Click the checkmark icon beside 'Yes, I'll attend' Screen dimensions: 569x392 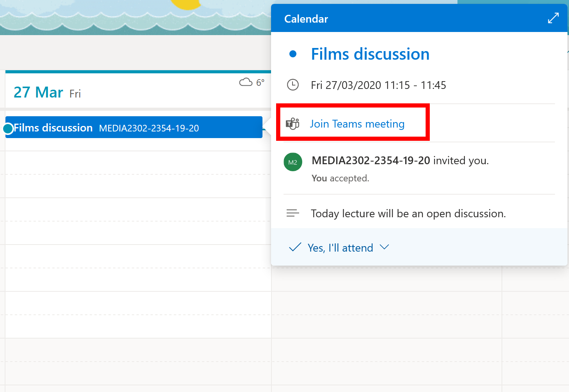[295, 247]
